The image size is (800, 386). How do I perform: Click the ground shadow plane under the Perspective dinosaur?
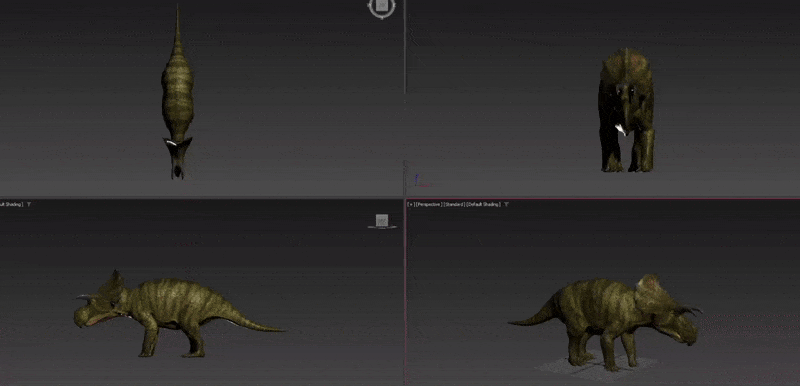594,368
